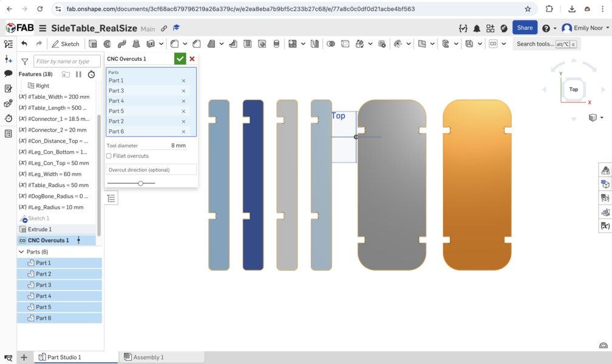Open Emily Noor account dropdown
This screenshot has width=612, height=364.
click(607, 28)
